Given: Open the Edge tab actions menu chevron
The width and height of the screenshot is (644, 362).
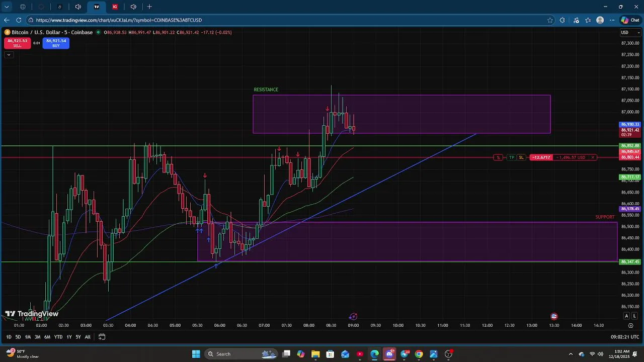Looking at the screenshot, I should tap(7, 7).
